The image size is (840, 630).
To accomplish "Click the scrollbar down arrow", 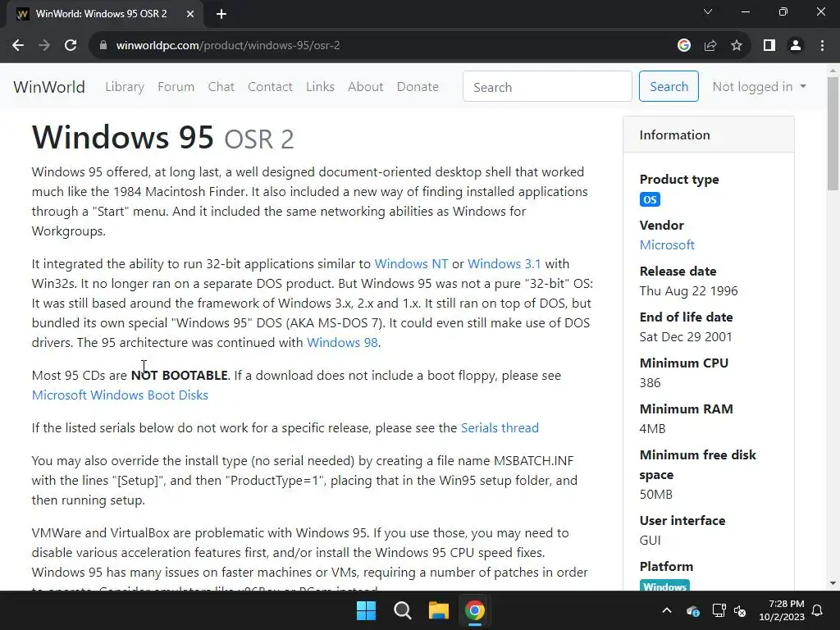I will click(833, 583).
